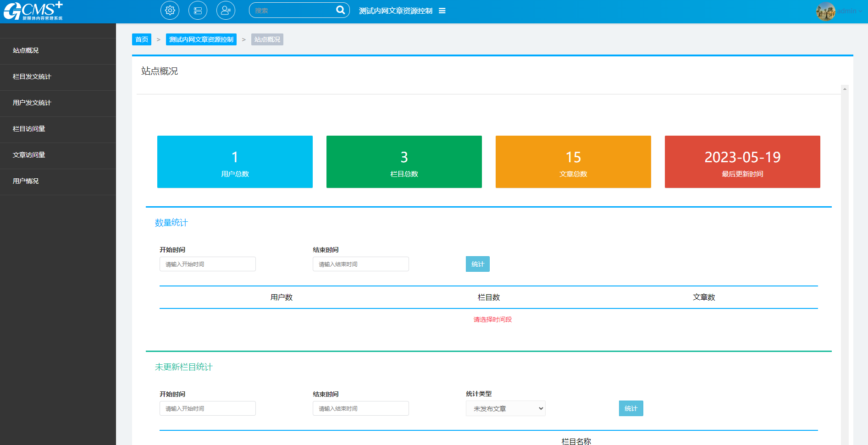This screenshot has width=868, height=445.
Task: Open the server/content management icon
Action: pyautogui.click(x=198, y=11)
